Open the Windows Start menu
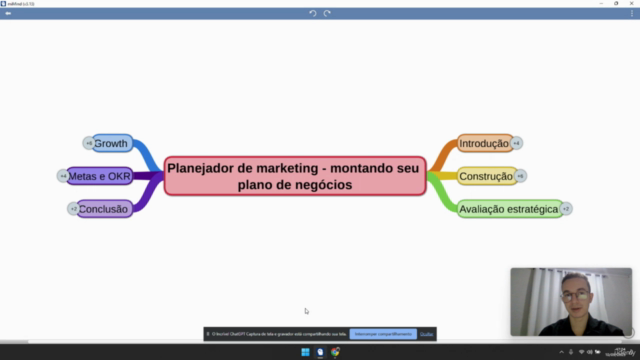Screen dimensions: 640x360 tap(305, 352)
